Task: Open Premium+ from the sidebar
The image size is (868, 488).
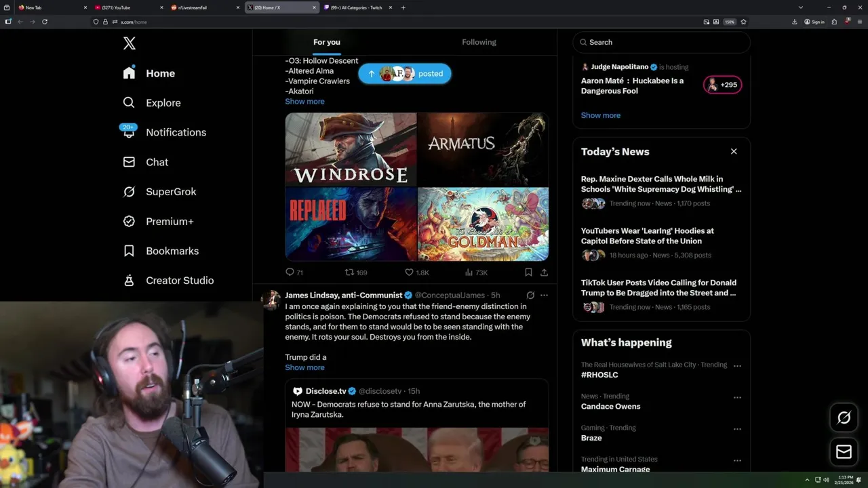Action: [x=158, y=222]
